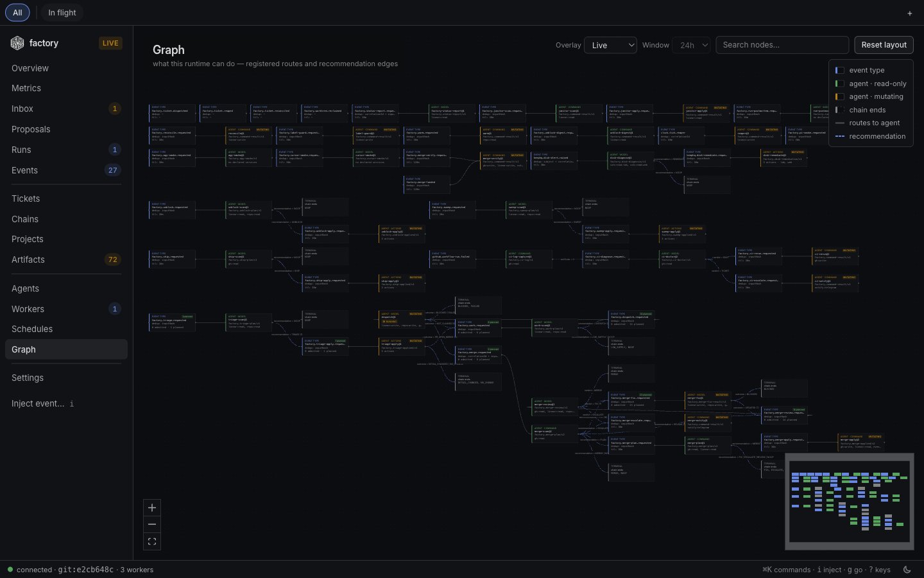
Task: Select the factory.triage.requested event node
Action: tap(172, 322)
